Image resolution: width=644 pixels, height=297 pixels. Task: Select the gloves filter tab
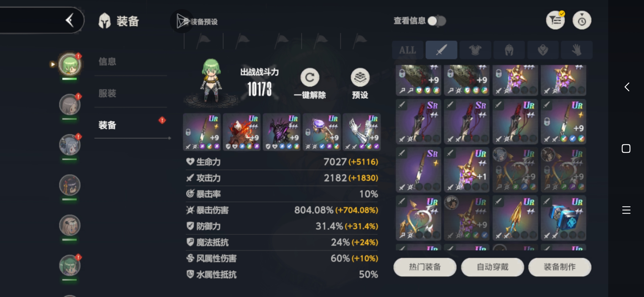pos(577,50)
